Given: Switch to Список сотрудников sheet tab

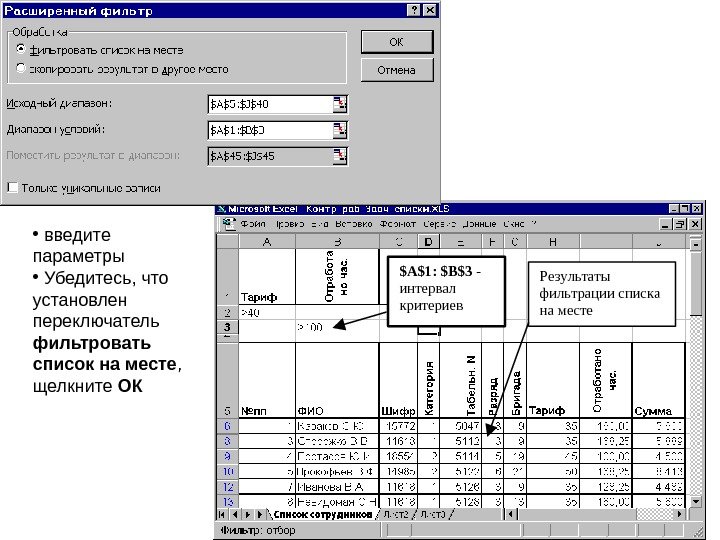Looking at the screenshot, I should (322, 514).
